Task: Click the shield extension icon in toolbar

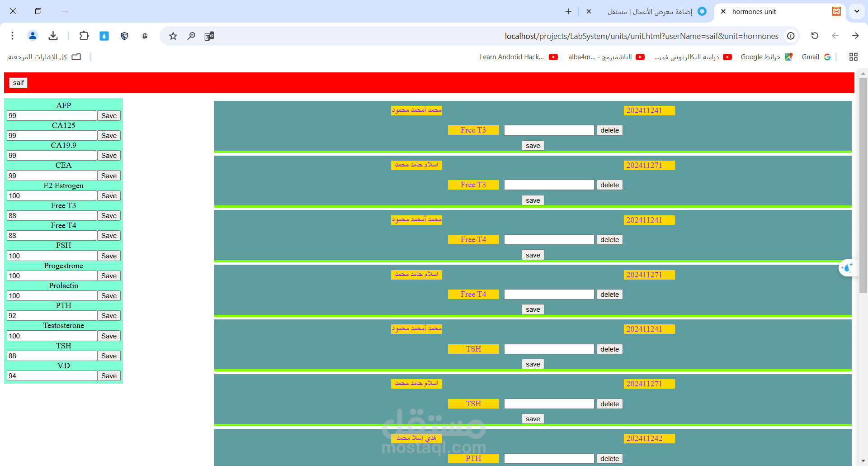Action: click(x=125, y=36)
